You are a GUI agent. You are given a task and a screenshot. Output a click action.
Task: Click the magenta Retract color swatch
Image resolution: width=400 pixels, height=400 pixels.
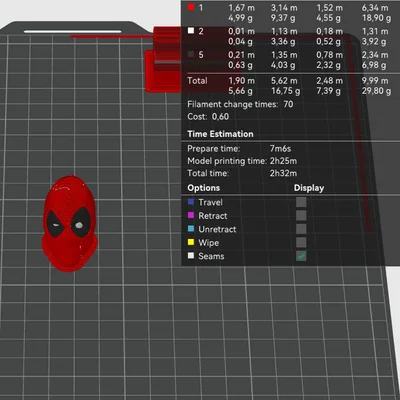pyautogui.click(x=191, y=215)
